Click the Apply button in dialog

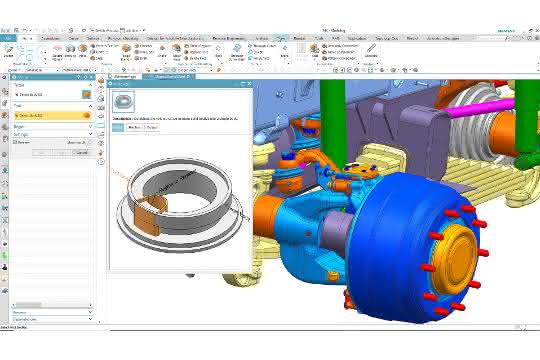(62, 153)
